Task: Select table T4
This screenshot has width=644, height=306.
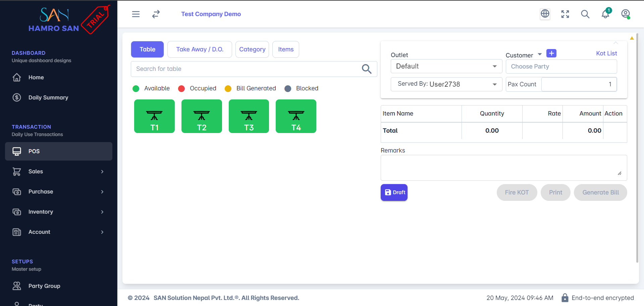Action: click(x=296, y=116)
